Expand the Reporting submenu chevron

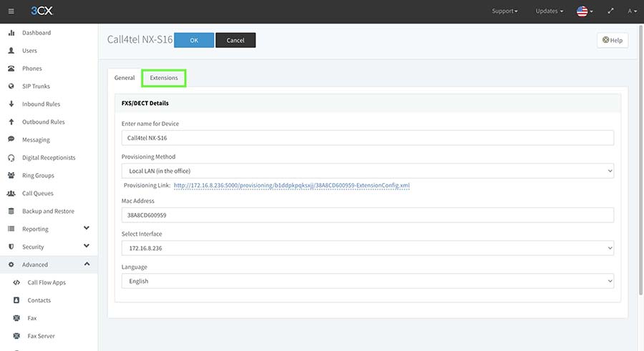(x=87, y=228)
